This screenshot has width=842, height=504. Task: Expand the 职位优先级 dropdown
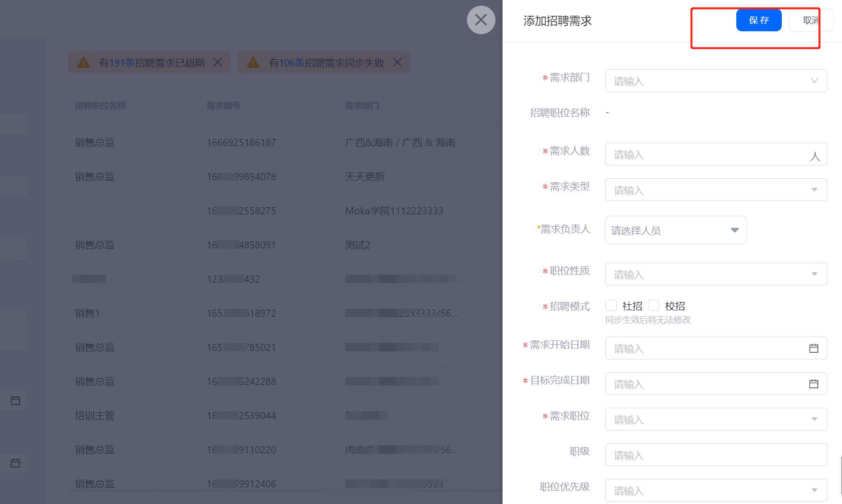(716, 490)
